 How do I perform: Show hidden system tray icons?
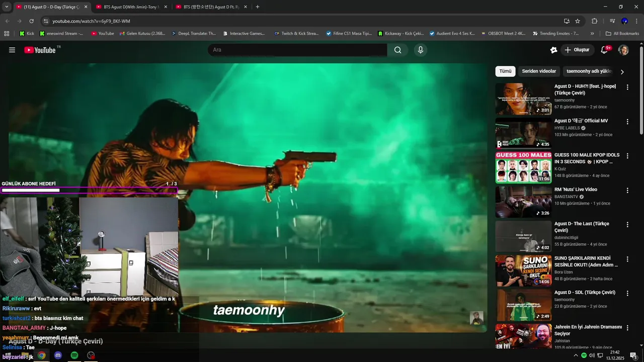[576, 355]
